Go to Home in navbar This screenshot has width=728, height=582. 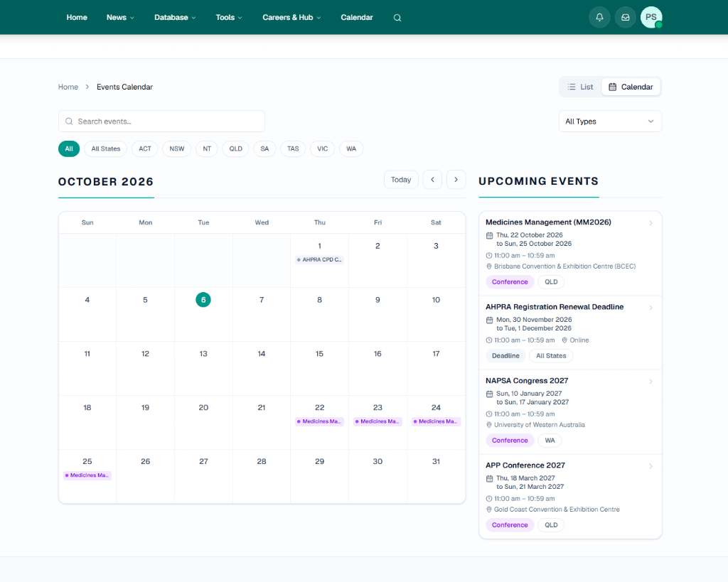[77, 18]
